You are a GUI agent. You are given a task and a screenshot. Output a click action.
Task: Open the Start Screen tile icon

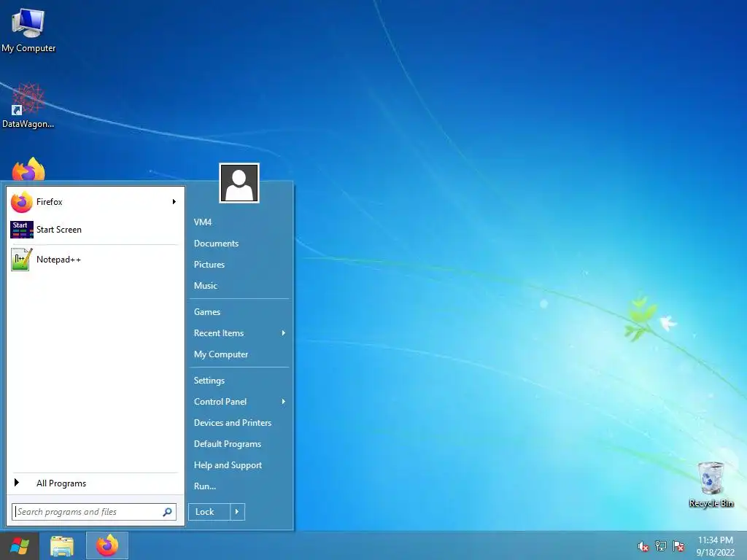(x=22, y=230)
